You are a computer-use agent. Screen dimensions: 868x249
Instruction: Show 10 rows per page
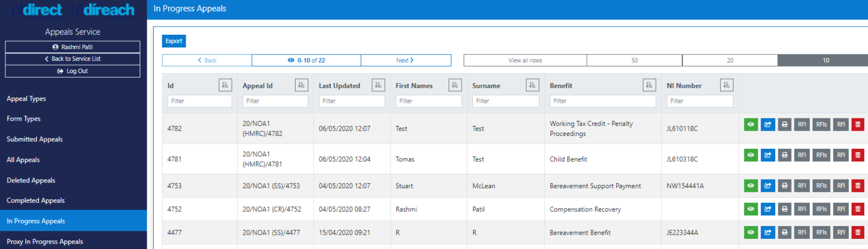tap(823, 60)
